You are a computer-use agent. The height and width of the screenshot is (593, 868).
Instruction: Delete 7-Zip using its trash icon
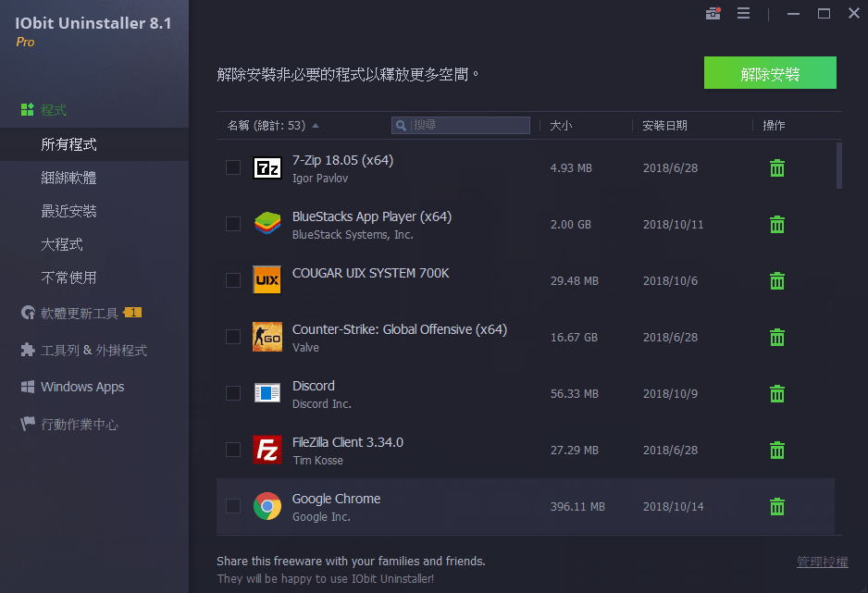click(x=776, y=167)
